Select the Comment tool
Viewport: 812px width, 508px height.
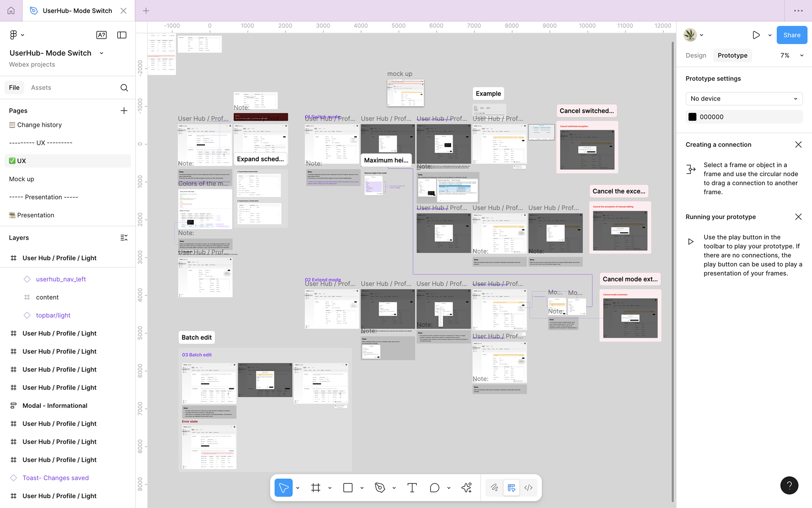click(434, 488)
